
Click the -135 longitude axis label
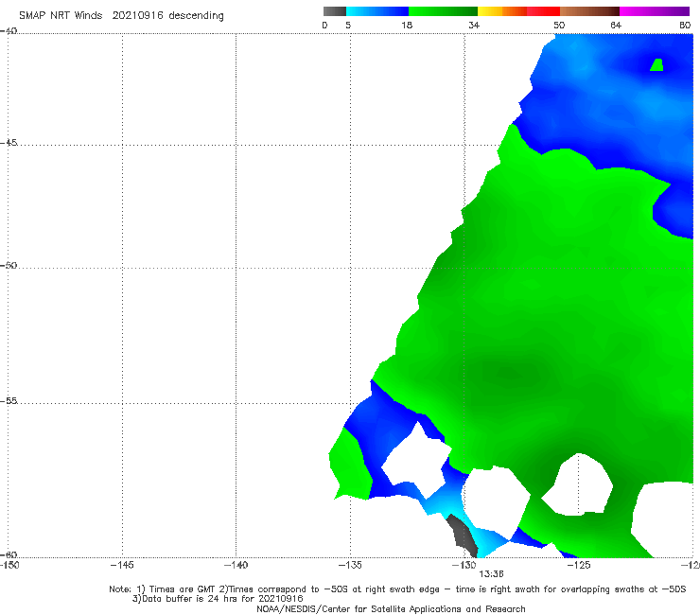coord(350,565)
